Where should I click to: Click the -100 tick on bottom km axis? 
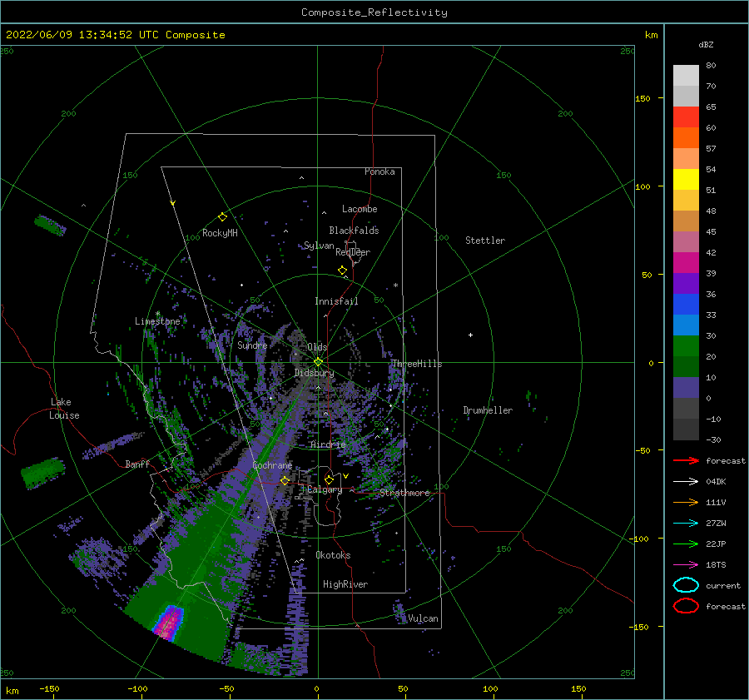[137, 688]
